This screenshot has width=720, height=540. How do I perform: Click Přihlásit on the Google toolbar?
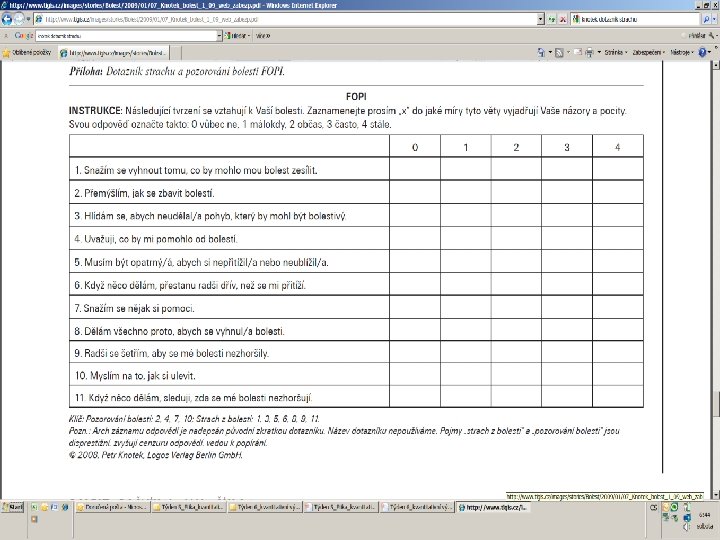coord(696,35)
